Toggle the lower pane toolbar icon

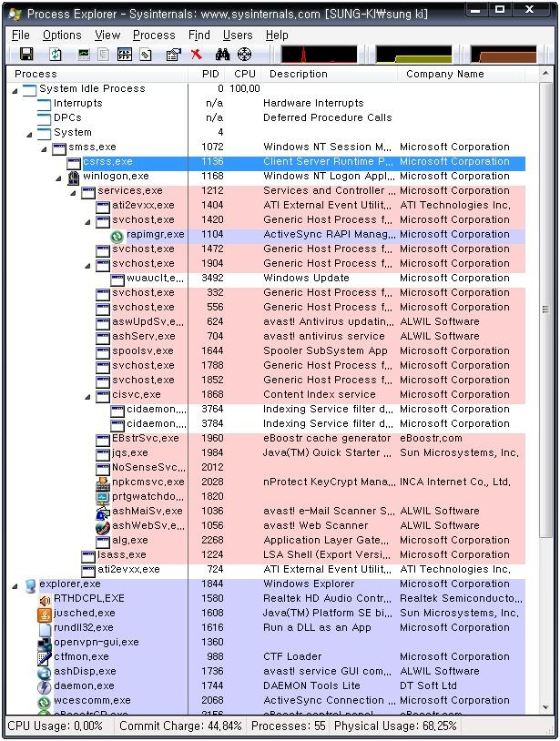124,55
